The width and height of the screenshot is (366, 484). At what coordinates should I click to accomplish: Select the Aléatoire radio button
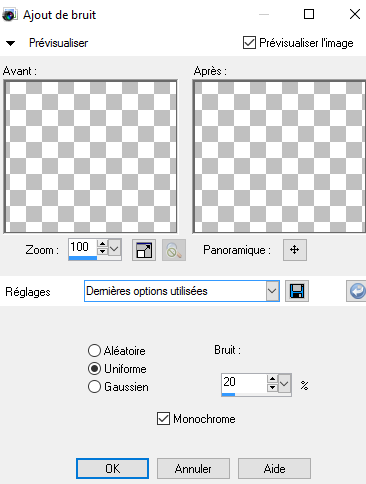point(94,351)
